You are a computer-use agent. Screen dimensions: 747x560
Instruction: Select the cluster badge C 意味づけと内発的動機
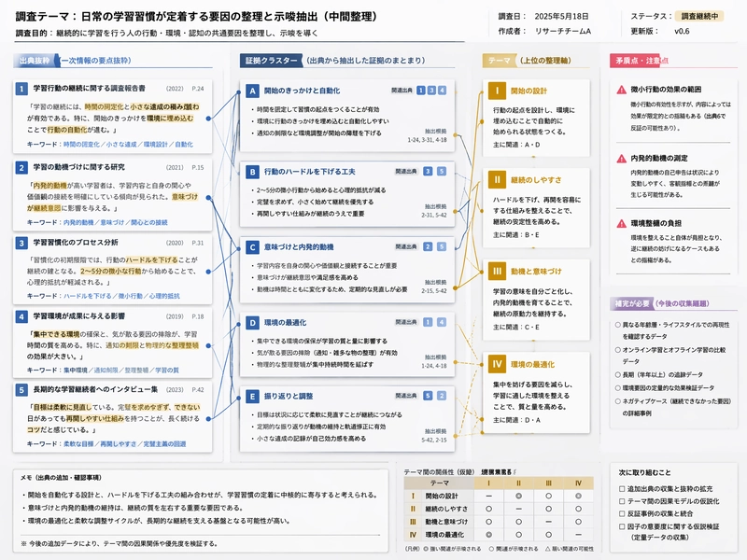[x=252, y=247]
